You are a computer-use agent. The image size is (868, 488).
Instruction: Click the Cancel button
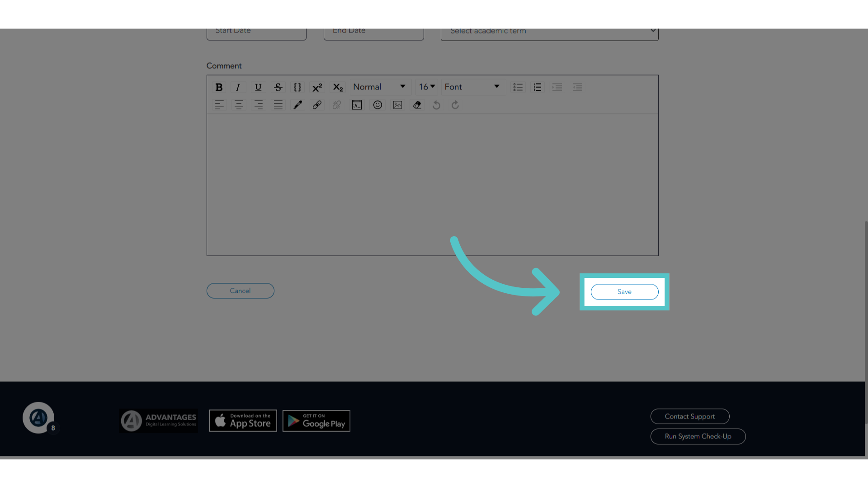[x=241, y=291]
